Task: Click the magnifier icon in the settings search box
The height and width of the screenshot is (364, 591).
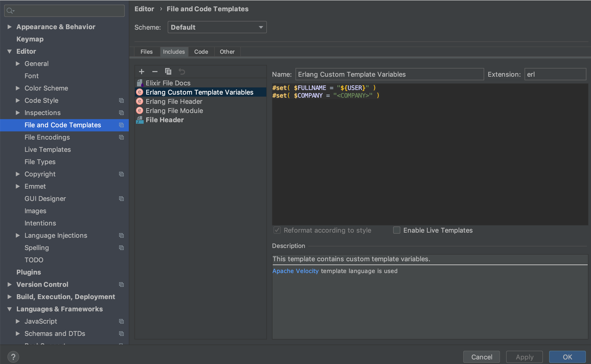Action: click(x=10, y=11)
